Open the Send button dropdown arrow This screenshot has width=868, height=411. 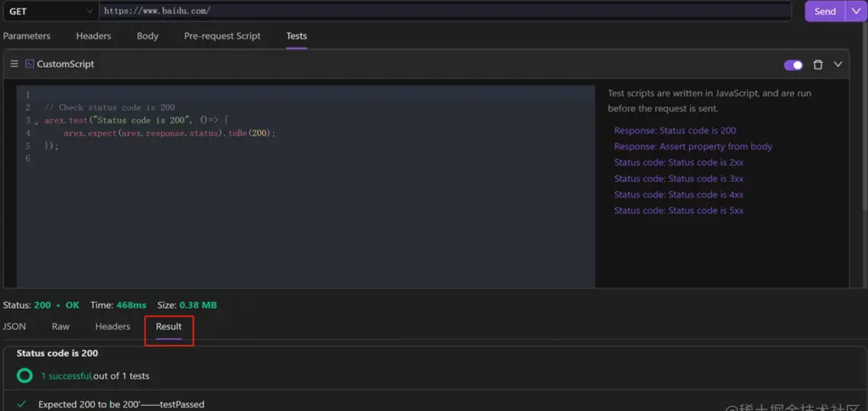tap(856, 11)
